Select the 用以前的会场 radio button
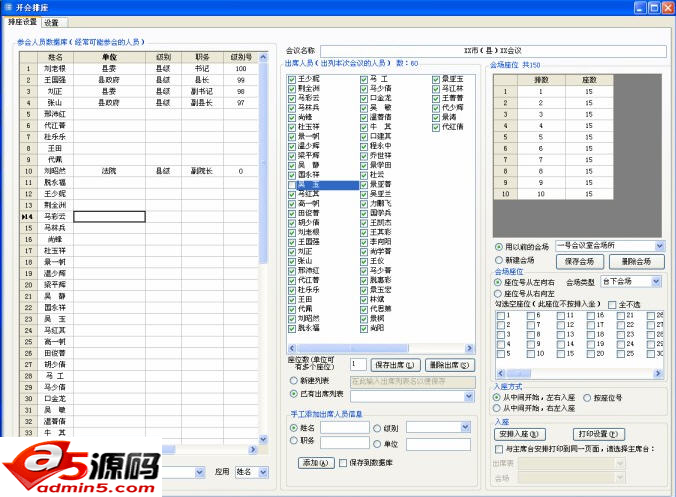 point(499,247)
